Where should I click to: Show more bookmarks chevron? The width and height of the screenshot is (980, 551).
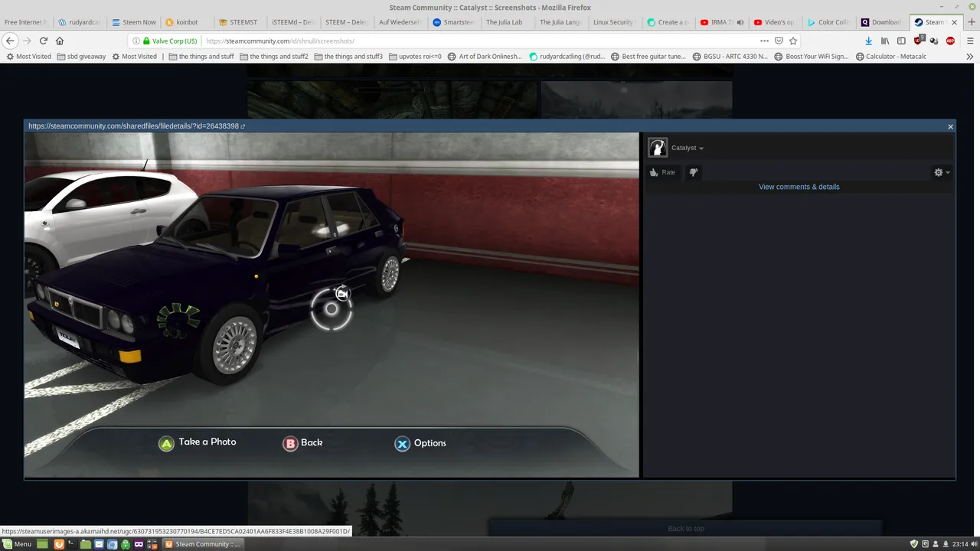click(971, 56)
